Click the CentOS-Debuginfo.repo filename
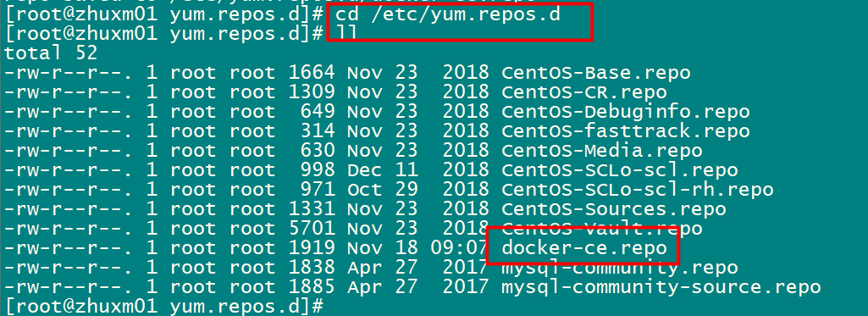868x316 pixels. pyautogui.click(x=626, y=112)
